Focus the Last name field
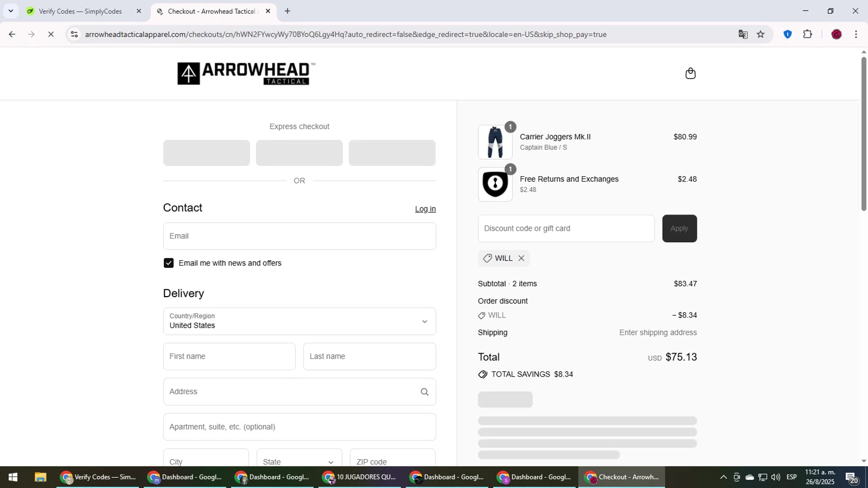This screenshot has width=868, height=488. (369, 357)
